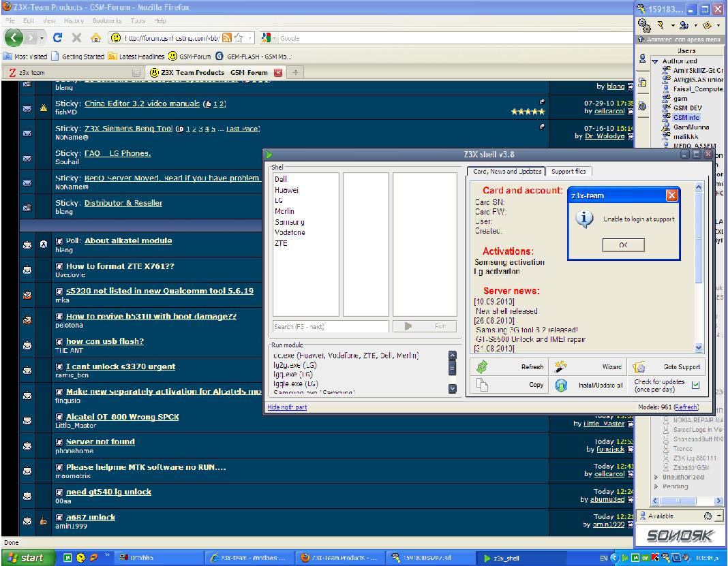Switch to the Support files tab
This screenshot has width=728, height=566.
(568, 171)
